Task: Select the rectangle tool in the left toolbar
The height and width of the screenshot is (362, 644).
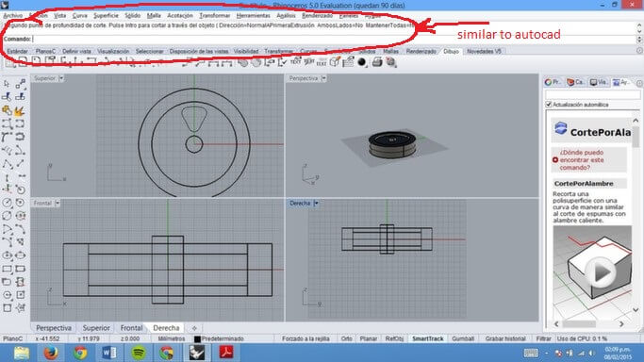Action: point(7,269)
